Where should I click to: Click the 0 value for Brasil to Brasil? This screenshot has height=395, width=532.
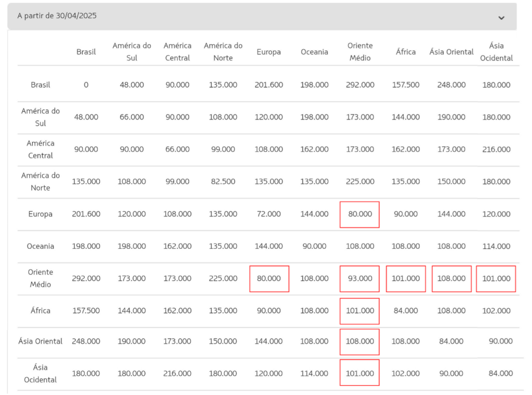(x=86, y=85)
